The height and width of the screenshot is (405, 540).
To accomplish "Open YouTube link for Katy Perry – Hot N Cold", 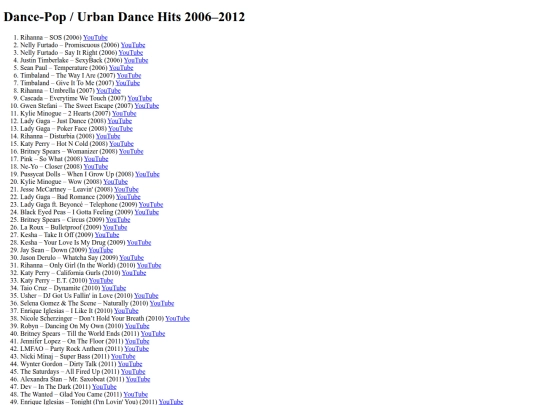I will coord(122,144).
